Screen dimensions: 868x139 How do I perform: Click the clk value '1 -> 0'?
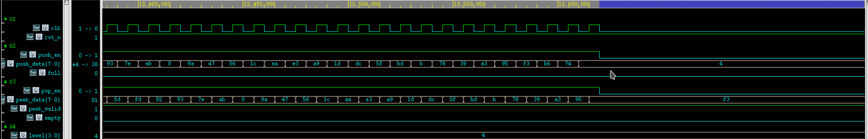[x=88, y=28]
